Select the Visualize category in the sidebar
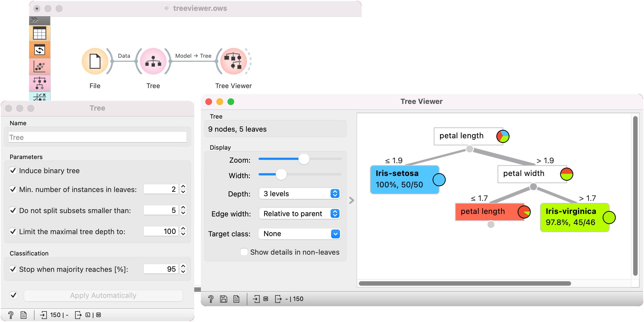The image size is (644, 322). pos(40,67)
